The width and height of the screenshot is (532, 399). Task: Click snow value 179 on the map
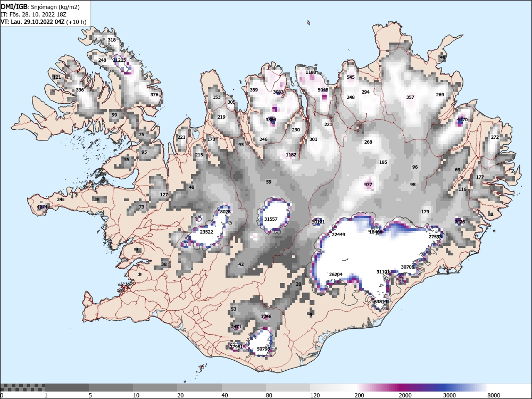point(425,212)
